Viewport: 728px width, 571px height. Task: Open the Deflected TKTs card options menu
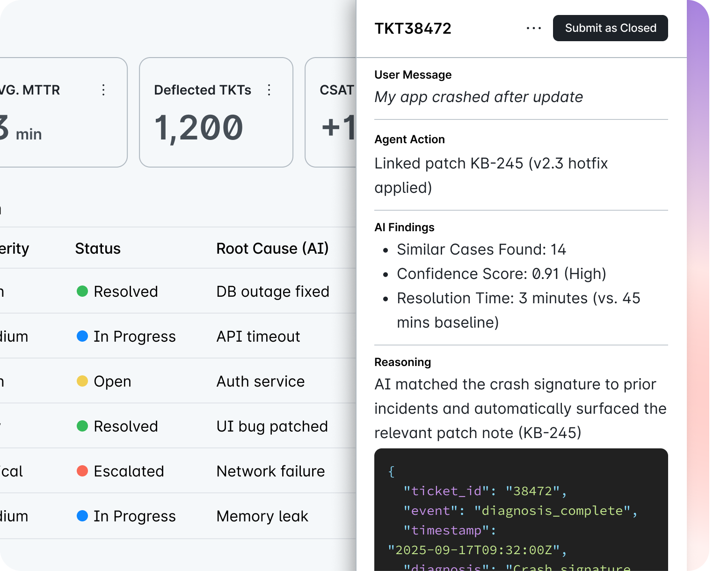click(x=269, y=90)
